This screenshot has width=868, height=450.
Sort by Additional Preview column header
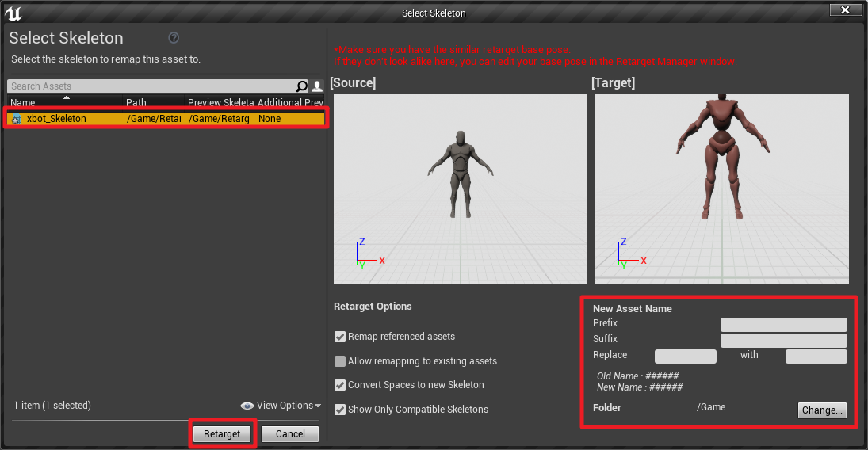coord(290,102)
